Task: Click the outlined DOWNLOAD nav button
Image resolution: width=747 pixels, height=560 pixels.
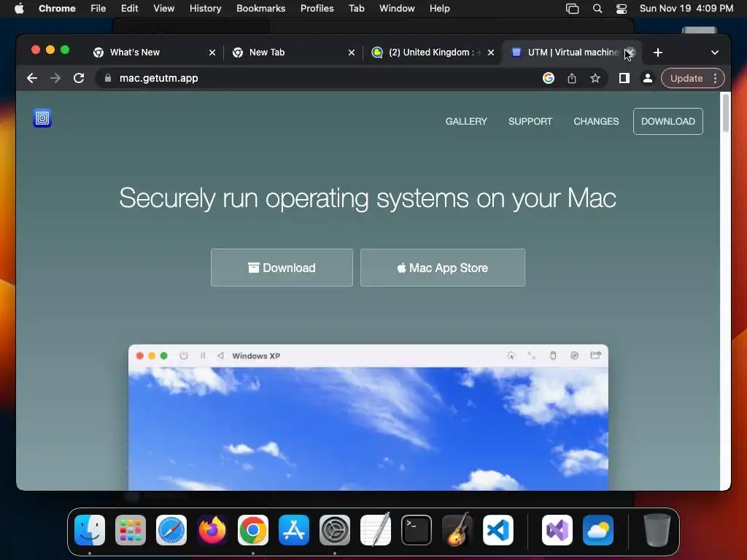Action: 668,122
